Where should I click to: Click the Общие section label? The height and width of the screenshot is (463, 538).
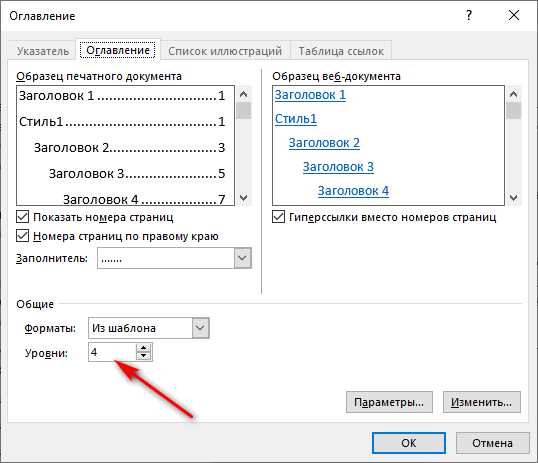click(35, 304)
